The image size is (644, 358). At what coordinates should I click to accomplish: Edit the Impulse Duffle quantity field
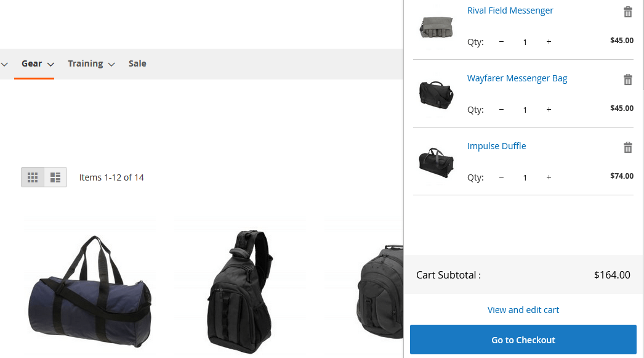pos(525,177)
